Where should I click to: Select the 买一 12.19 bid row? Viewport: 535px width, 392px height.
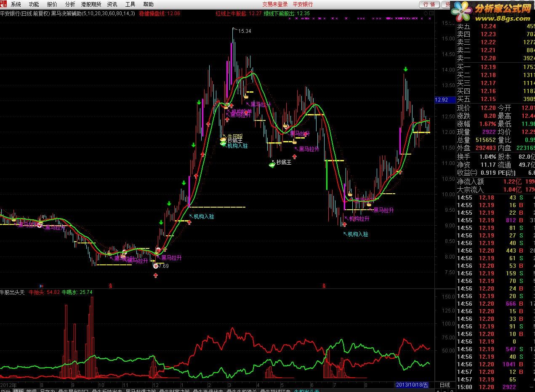pos(496,67)
